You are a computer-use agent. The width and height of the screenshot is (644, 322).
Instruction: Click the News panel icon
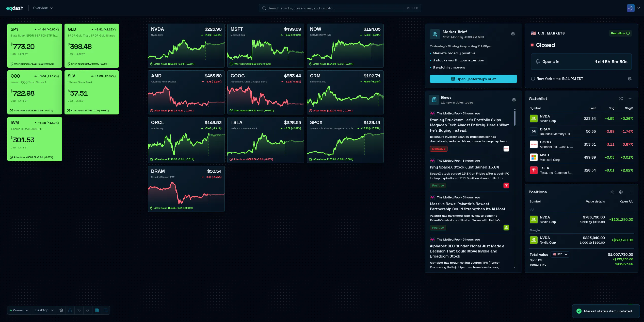pyautogui.click(x=434, y=100)
